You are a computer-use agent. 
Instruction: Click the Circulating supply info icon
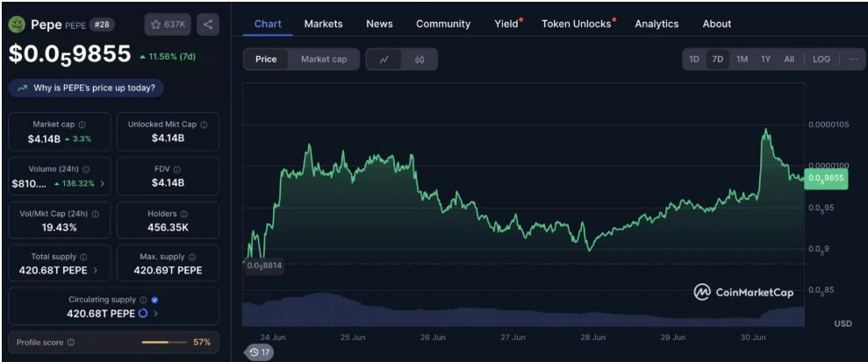(143, 300)
